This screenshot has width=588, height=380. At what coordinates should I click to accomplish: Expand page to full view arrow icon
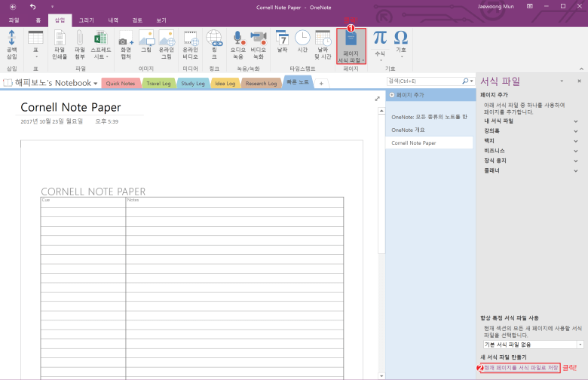click(377, 99)
